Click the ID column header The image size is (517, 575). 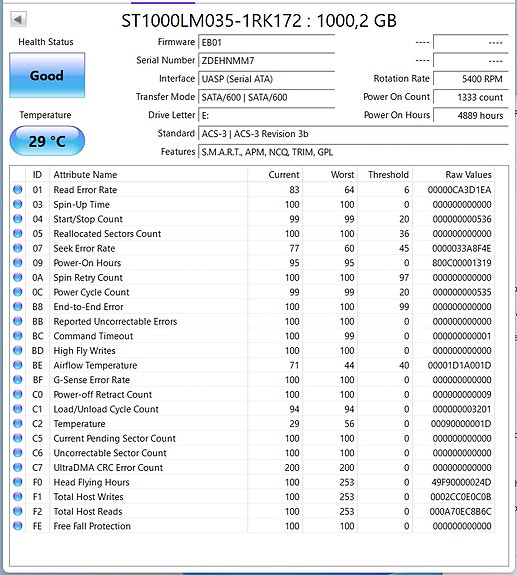(37, 175)
